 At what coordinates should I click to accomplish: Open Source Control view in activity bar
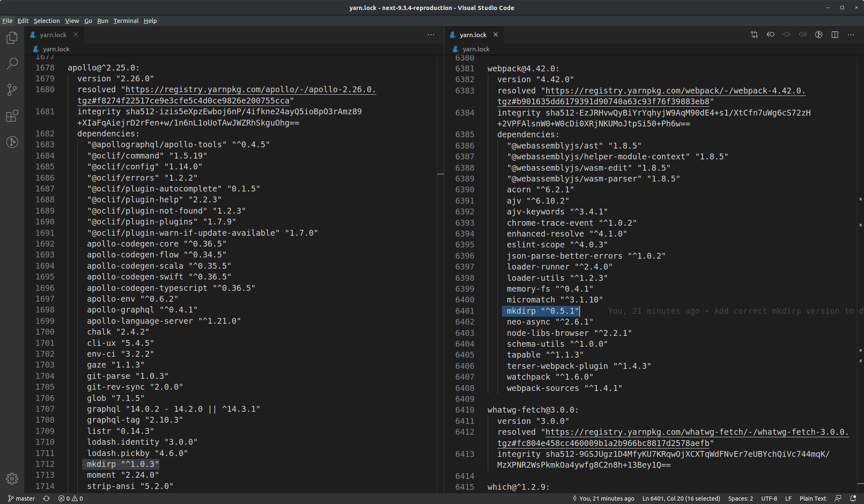[12, 90]
